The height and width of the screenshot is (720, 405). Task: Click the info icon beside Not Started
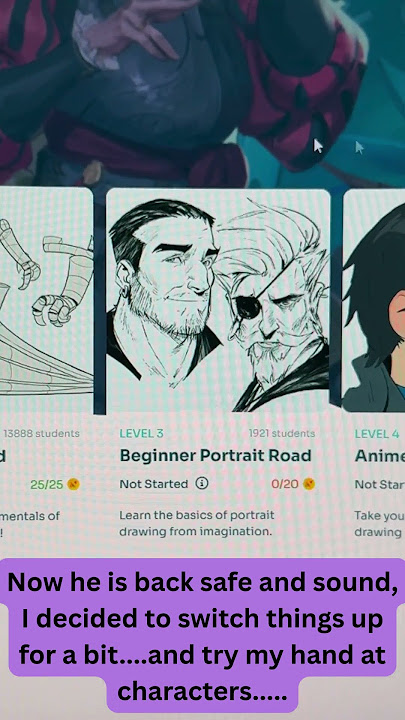coord(202,483)
